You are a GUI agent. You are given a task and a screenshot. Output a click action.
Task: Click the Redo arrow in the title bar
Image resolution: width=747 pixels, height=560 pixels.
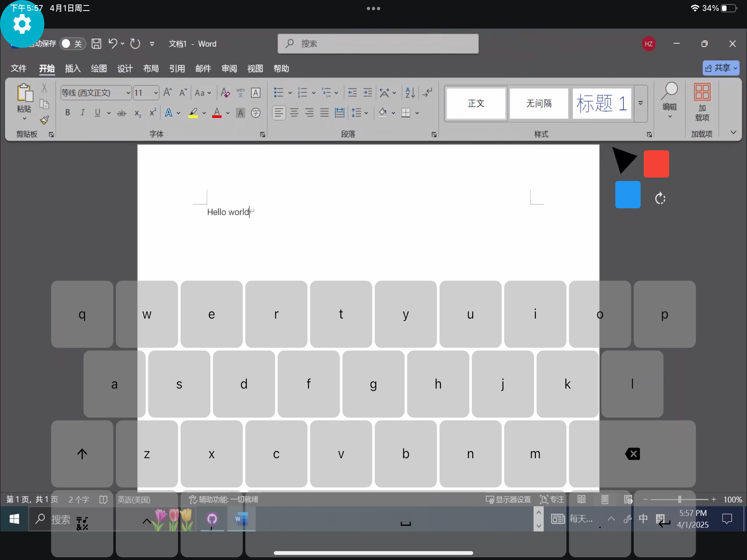(135, 43)
